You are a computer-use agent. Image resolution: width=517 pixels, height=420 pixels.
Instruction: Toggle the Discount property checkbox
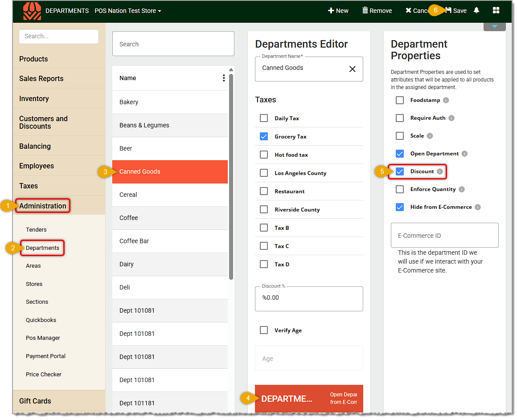[400, 171]
